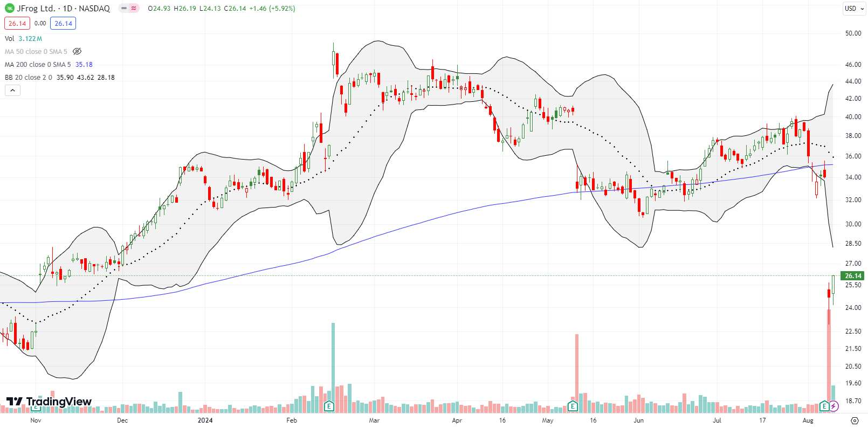This screenshot has height=428, width=868.
Task: Select the JFrog Ltd. symbol title
Action: pos(36,8)
